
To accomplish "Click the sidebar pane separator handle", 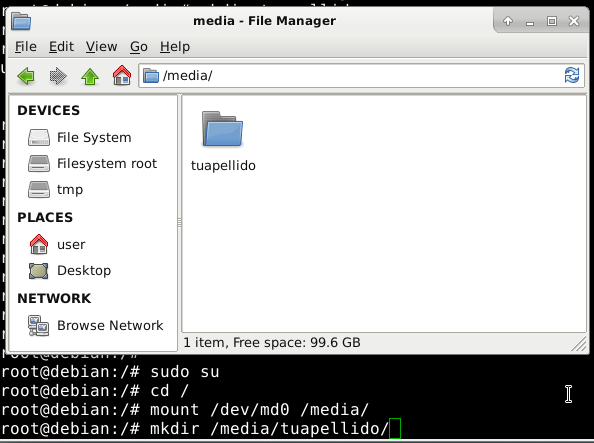I will pos(180,223).
